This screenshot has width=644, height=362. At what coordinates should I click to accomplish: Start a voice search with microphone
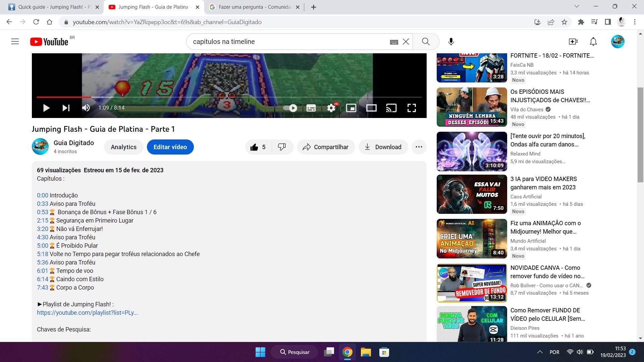click(x=451, y=42)
